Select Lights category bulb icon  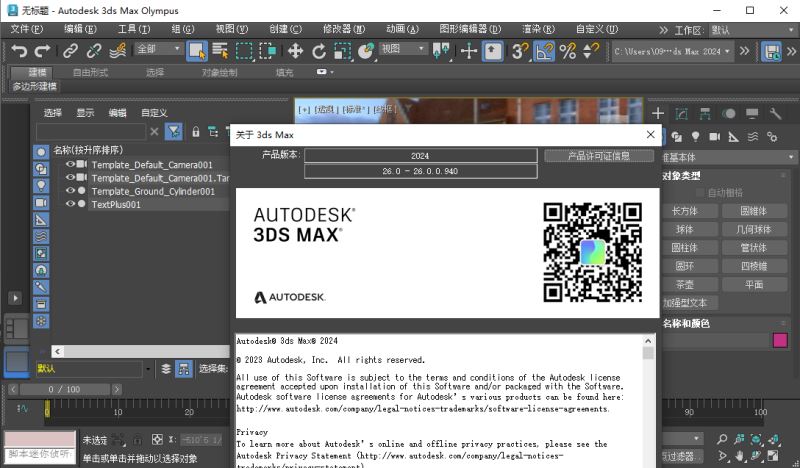(695, 137)
